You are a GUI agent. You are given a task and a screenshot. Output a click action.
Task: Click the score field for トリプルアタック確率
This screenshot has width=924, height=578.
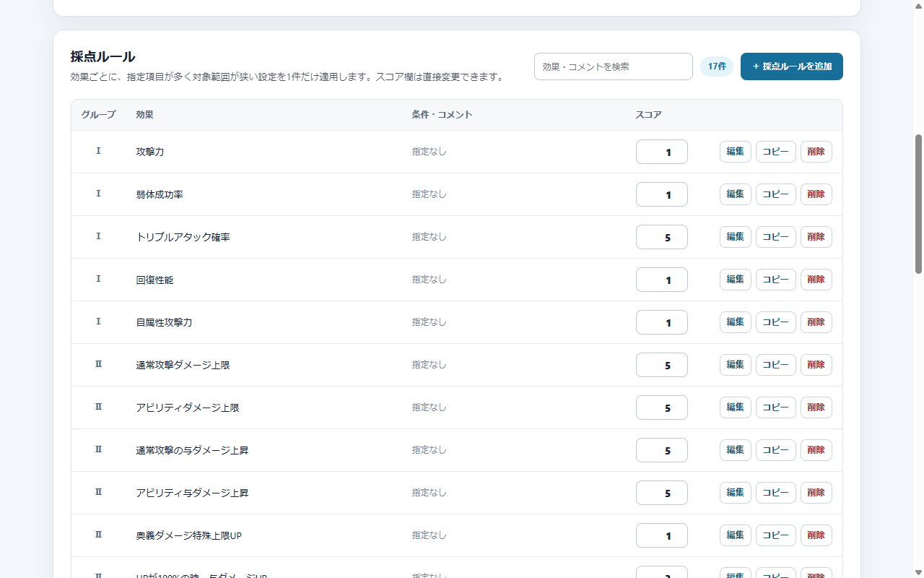tap(661, 237)
